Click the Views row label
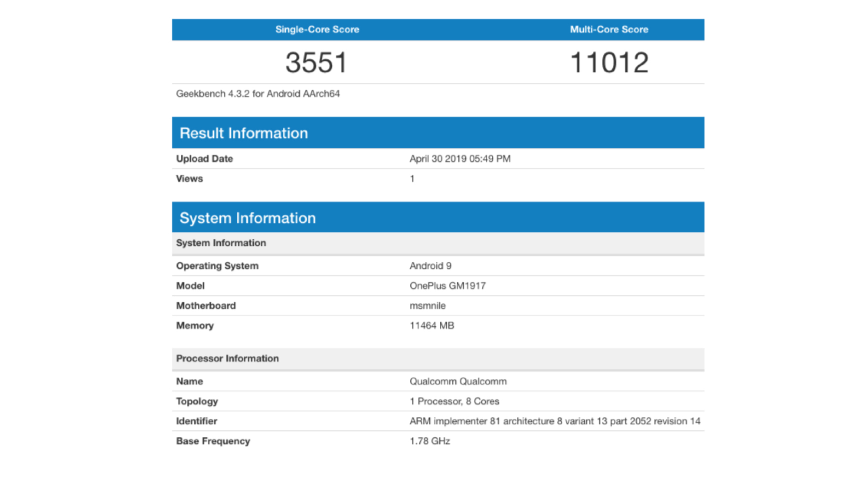Image resolution: width=868 pixels, height=486 pixels. 189,179
